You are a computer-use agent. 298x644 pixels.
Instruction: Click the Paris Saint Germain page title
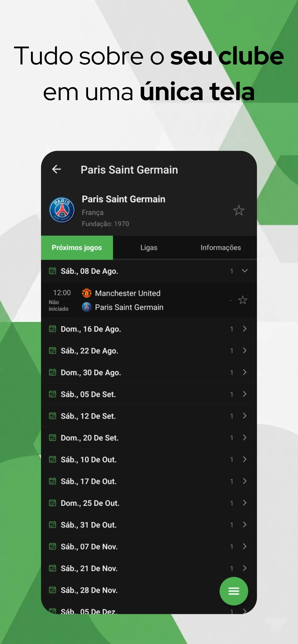(x=129, y=170)
